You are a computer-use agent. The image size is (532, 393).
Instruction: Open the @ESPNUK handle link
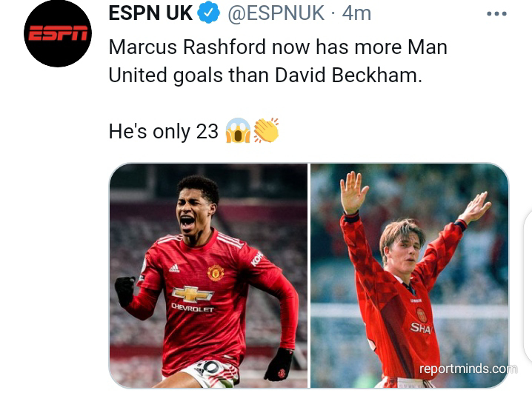(x=276, y=13)
